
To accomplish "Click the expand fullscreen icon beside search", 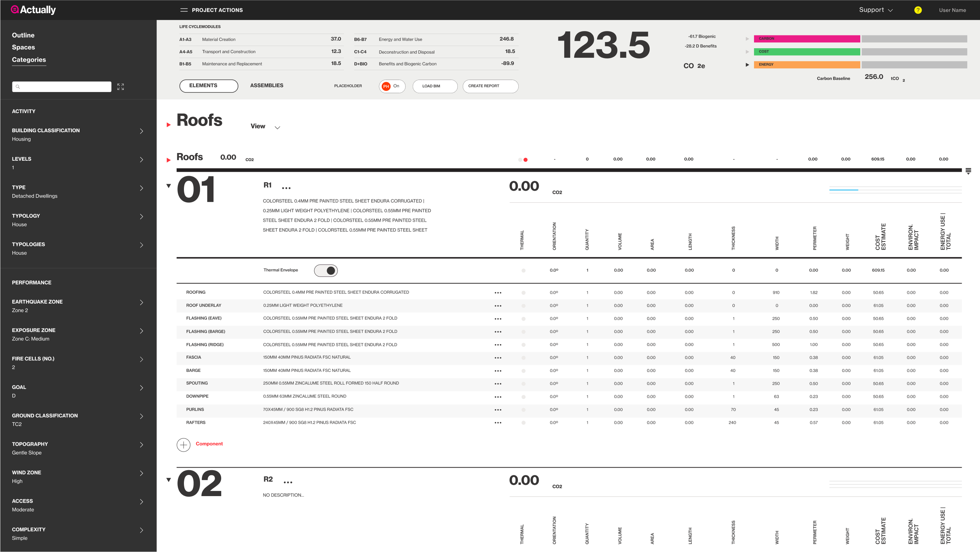I will [120, 87].
